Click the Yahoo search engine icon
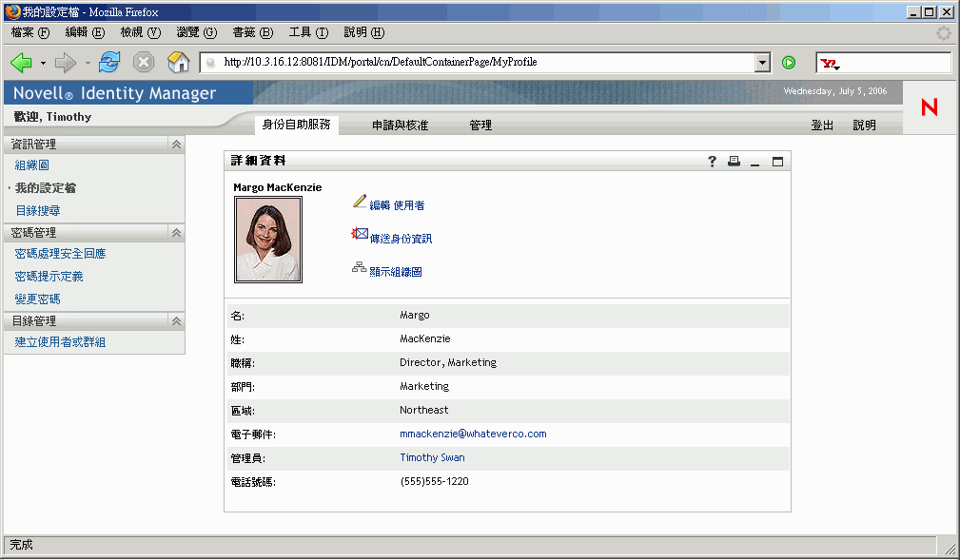 click(828, 63)
